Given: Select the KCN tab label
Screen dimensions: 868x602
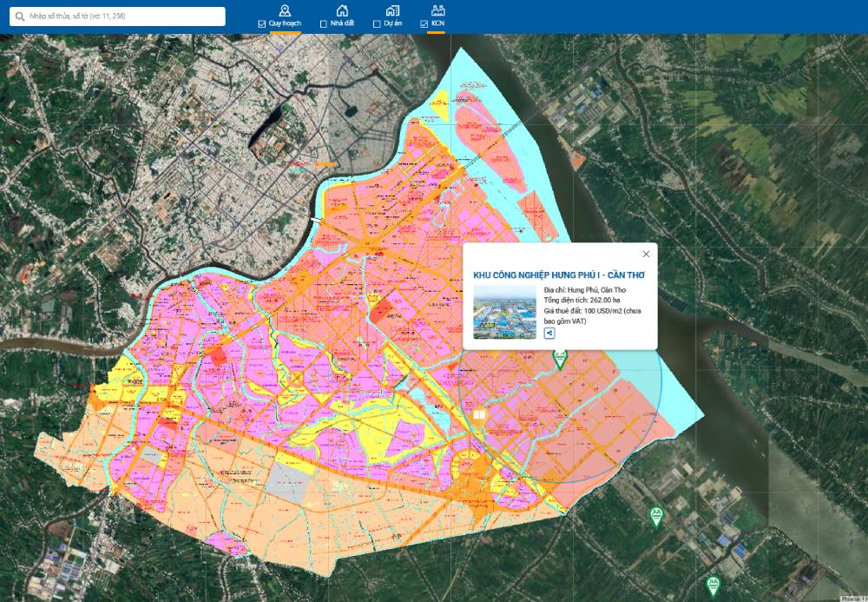Looking at the screenshot, I should (x=437, y=24).
